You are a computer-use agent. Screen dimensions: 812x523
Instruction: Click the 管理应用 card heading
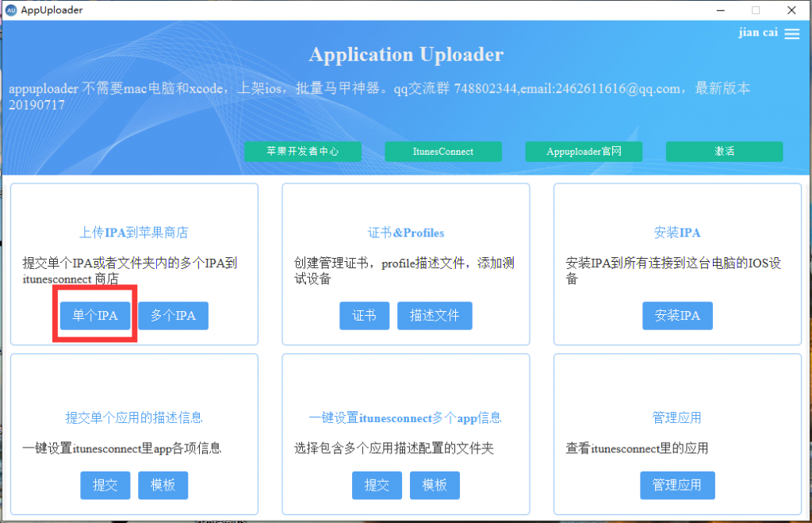pyautogui.click(x=677, y=417)
